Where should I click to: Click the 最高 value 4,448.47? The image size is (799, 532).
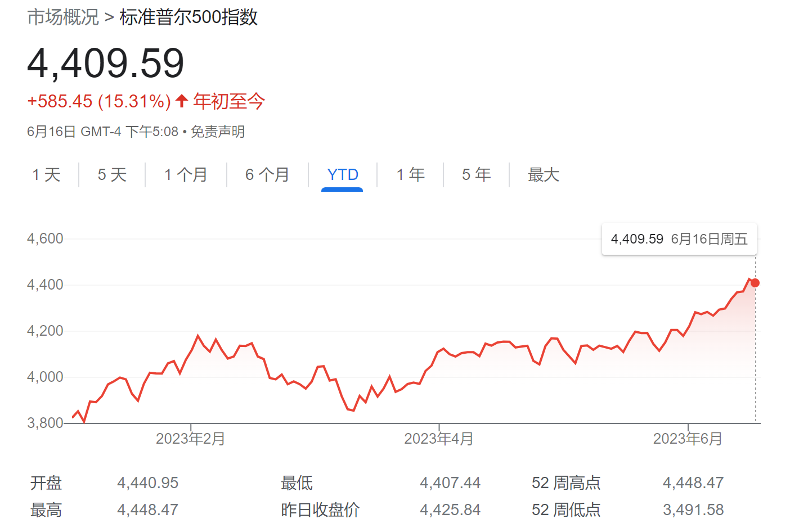(148, 510)
